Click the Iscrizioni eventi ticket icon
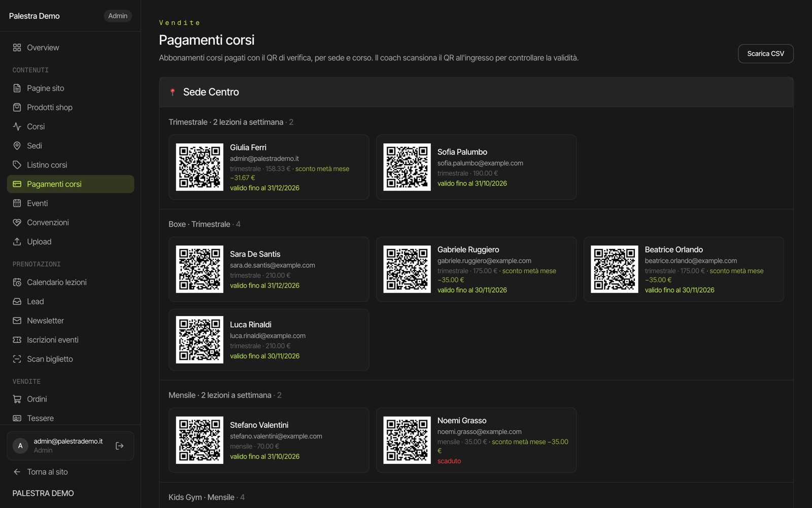The height and width of the screenshot is (508, 812). (17, 340)
